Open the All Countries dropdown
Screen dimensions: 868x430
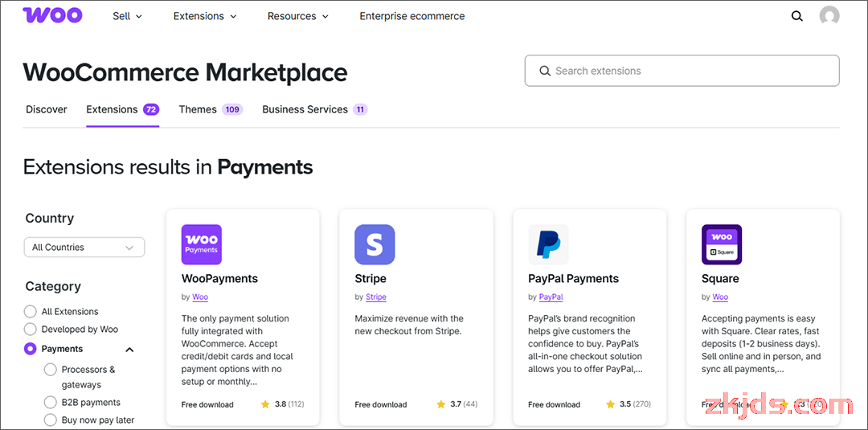tap(84, 248)
